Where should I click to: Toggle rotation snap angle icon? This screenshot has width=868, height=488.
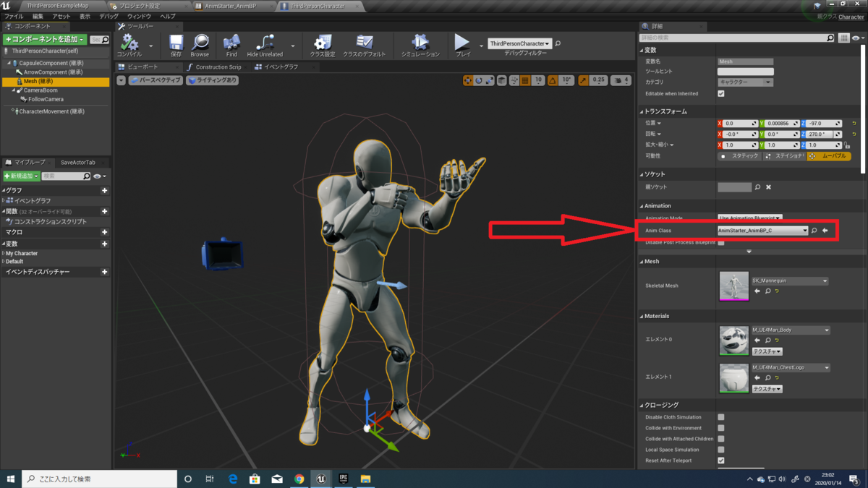553,80
